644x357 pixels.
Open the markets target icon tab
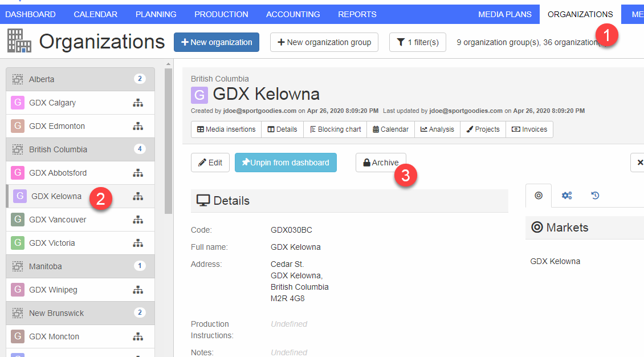[x=538, y=196]
